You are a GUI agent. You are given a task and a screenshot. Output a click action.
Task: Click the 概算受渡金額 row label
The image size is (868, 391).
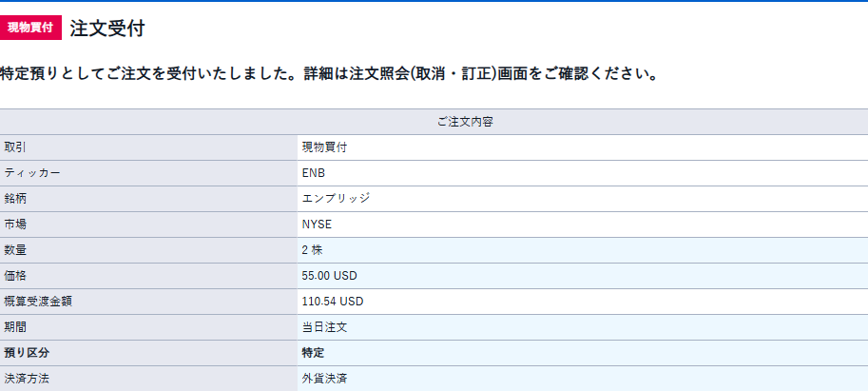tap(38, 302)
